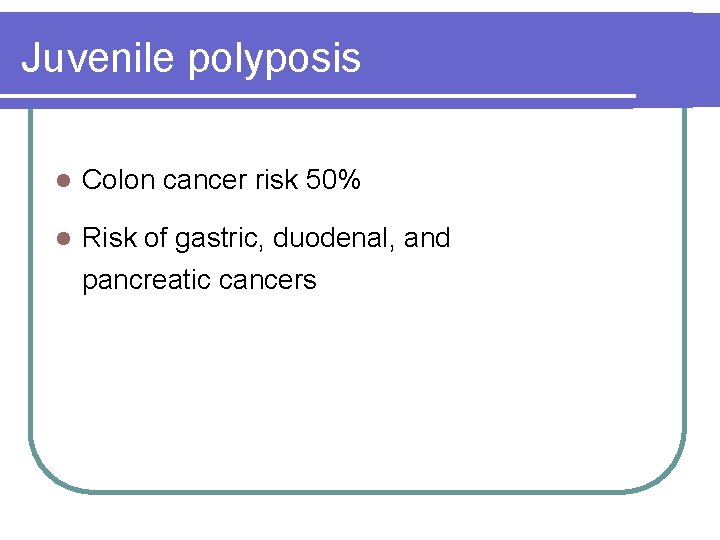Image resolution: width=720 pixels, height=540 pixels.
Task: Click the "Colon cancer risk 50%" line
Action: pyautogui.click(x=221, y=180)
